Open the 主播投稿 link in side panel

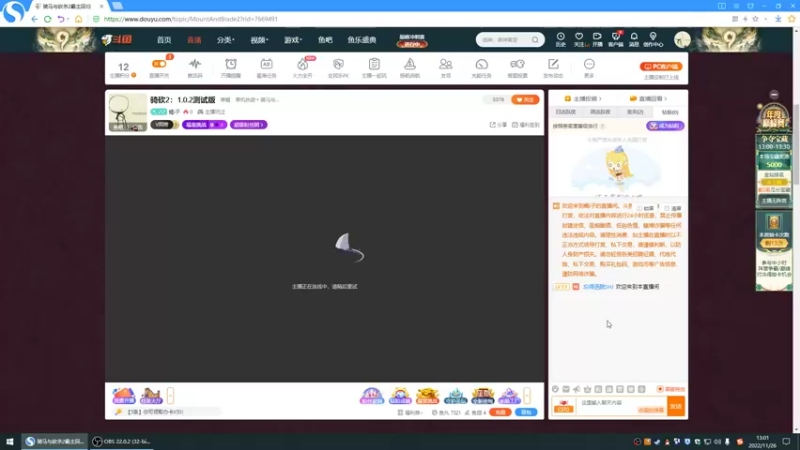pos(583,98)
